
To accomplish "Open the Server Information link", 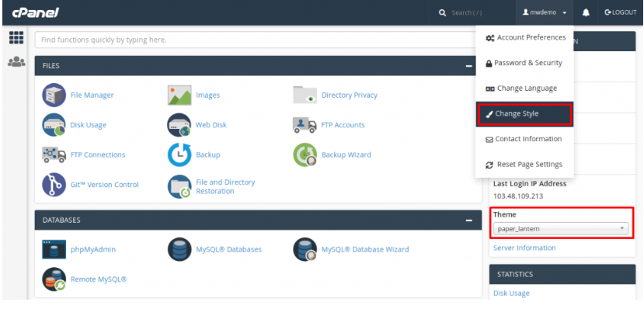I will point(524,248).
